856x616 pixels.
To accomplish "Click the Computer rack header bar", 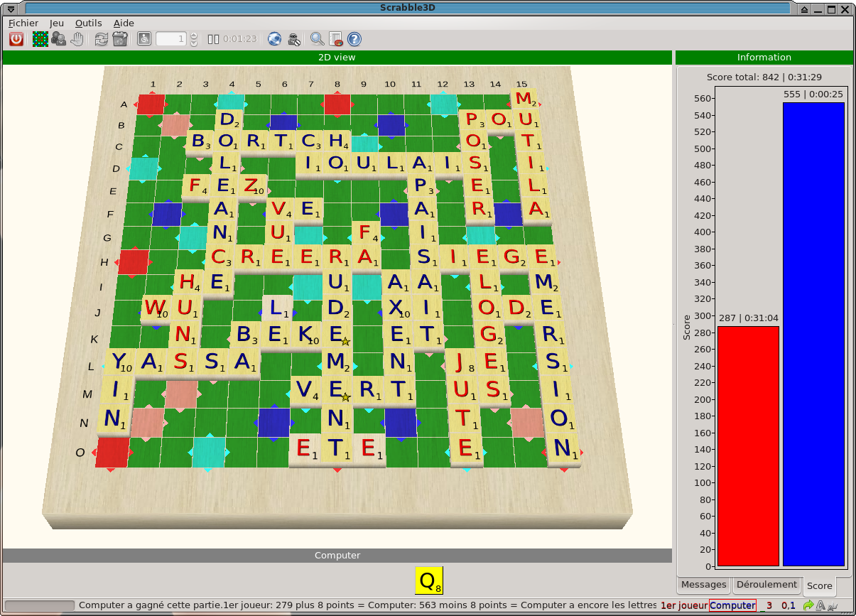I will 337,556.
